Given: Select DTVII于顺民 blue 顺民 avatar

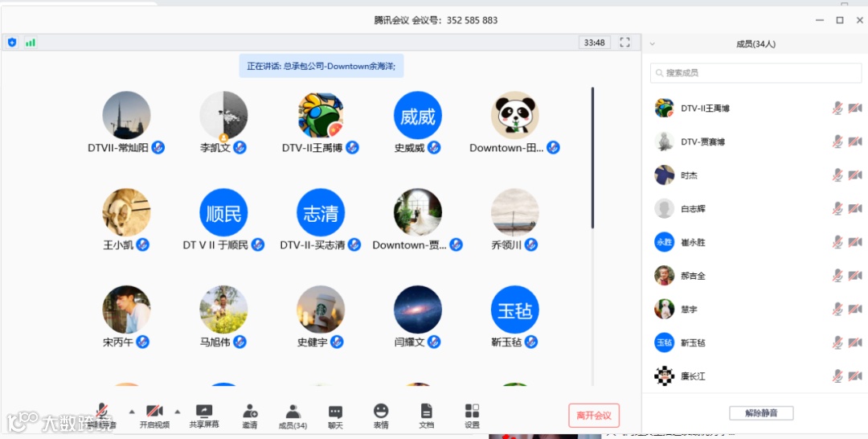Looking at the screenshot, I should coord(223,212).
